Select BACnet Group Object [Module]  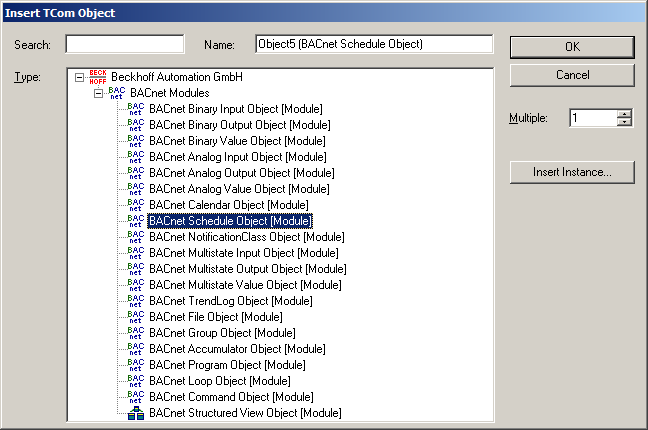pyautogui.click(x=222, y=333)
